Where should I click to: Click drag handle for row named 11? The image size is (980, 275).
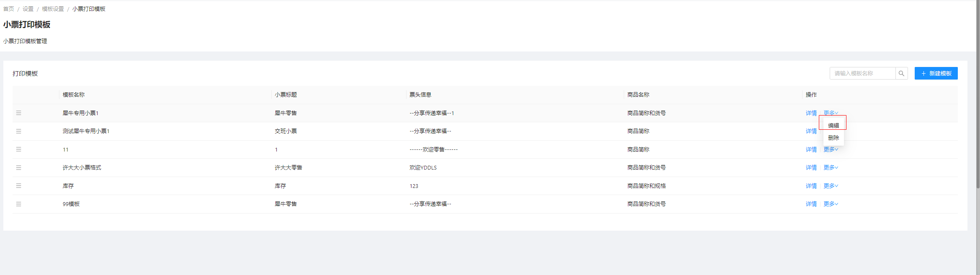(x=18, y=149)
